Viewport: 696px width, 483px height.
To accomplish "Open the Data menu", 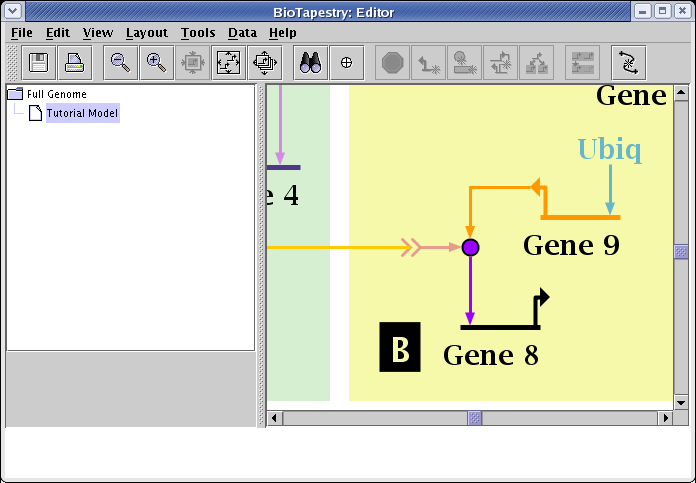I will (242, 33).
